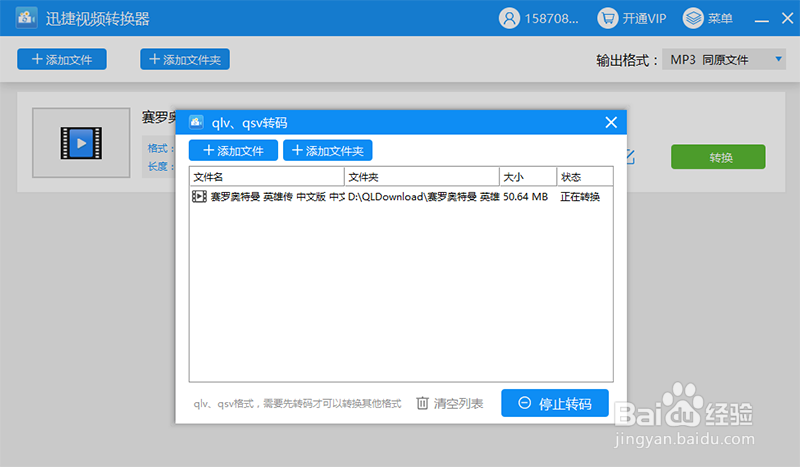Click the account name 158708...
Image resolution: width=800 pixels, height=467 pixels.
click(552, 18)
